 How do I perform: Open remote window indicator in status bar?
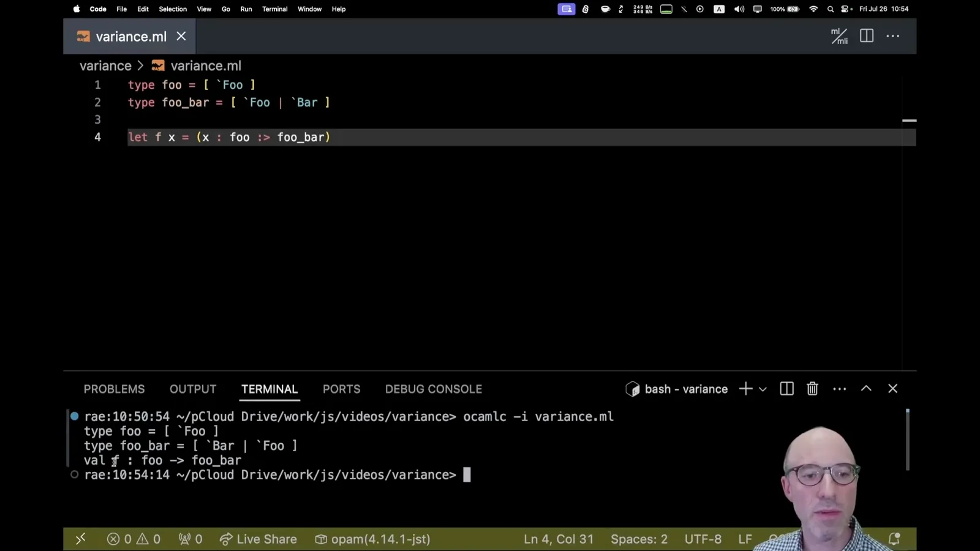(x=80, y=539)
